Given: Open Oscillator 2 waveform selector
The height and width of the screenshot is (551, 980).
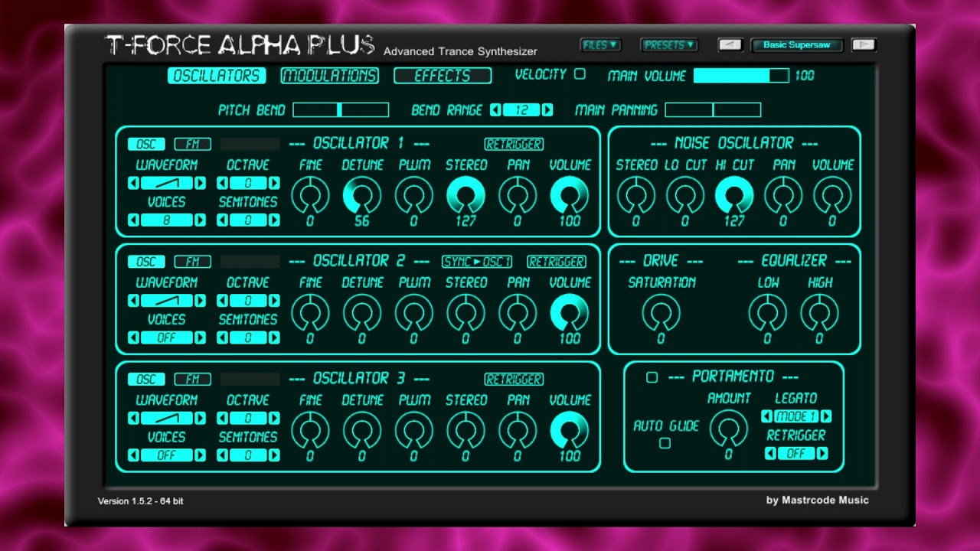Looking at the screenshot, I should 167,301.
